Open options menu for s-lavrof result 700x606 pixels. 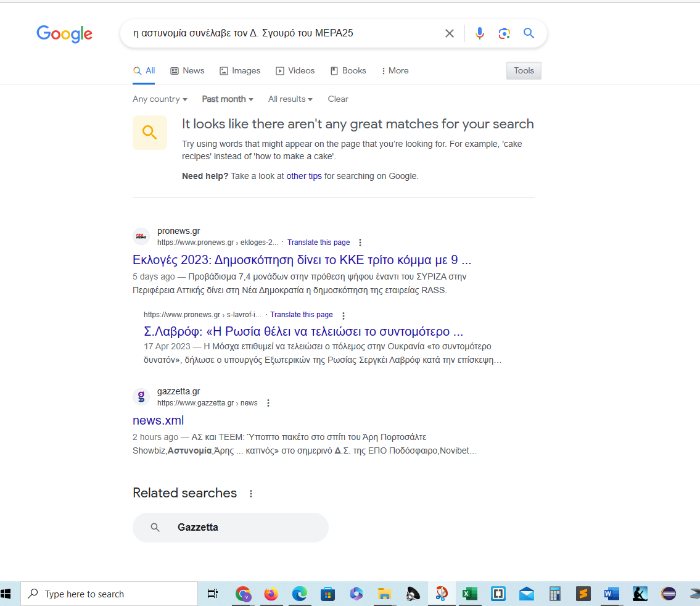[x=344, y=316]
